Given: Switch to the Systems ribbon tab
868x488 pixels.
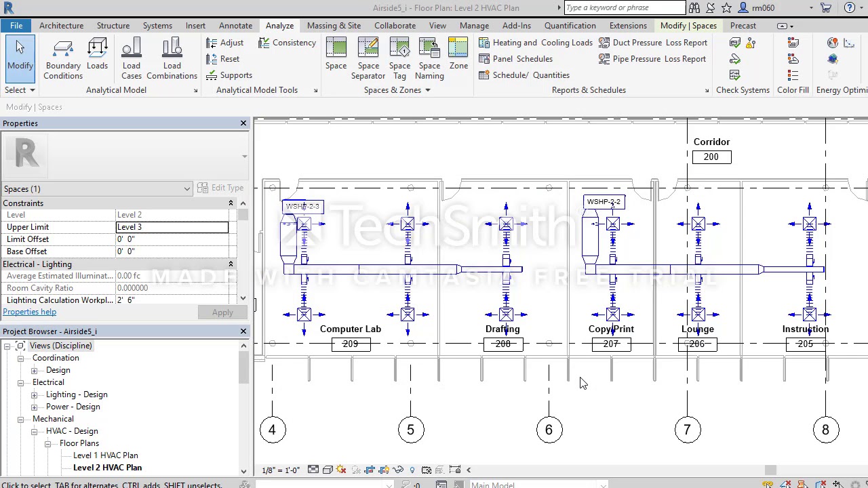Looking at the screenshot, I should (x=157, y=26).
